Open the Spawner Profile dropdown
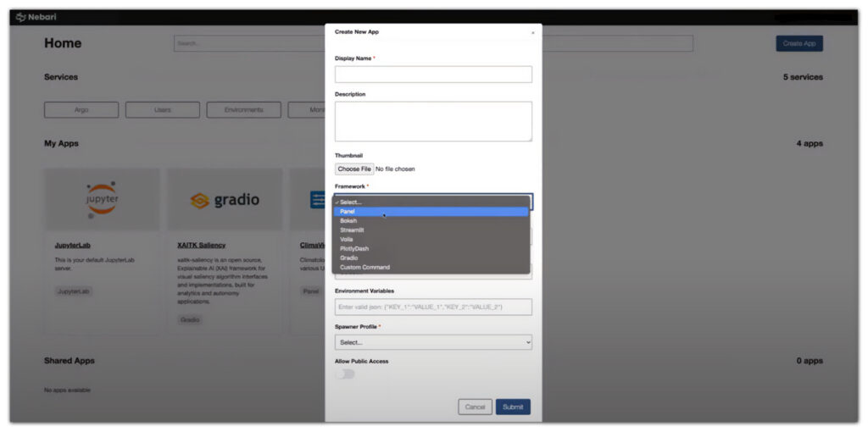 click(x=433, y=342)
